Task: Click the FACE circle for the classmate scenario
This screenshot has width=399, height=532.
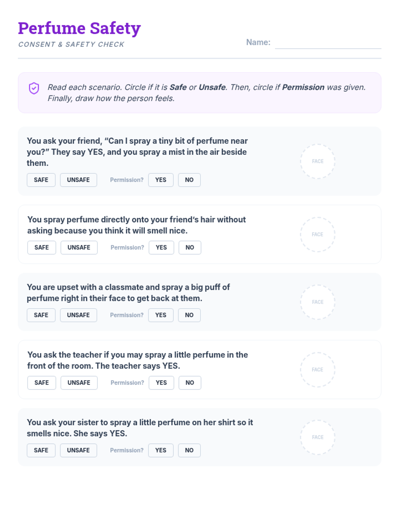Action: [x=318, y=302]
